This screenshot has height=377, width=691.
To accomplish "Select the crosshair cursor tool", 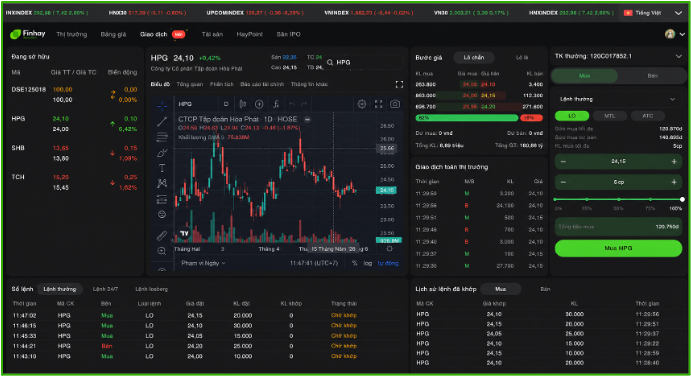I will pyautogui.click(x=162, y=105).
